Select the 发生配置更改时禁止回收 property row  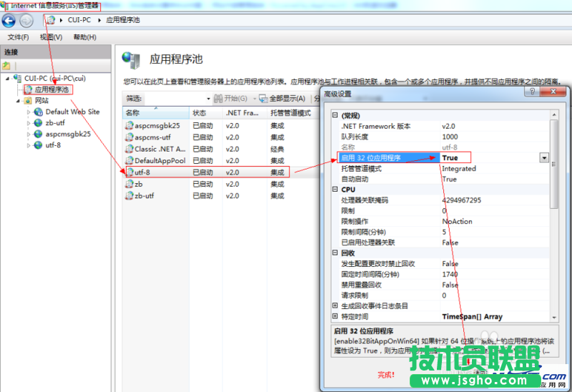coord(444,264)
